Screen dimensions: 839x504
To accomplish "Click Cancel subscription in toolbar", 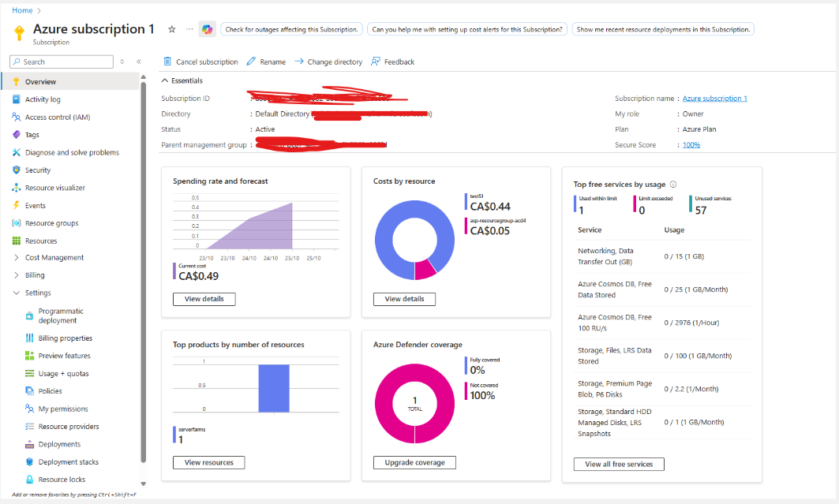I will [x=200, y=62].
